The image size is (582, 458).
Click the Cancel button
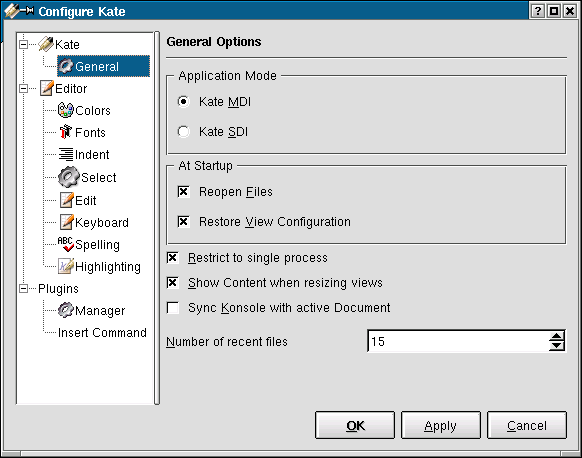[x=527, y=425]
